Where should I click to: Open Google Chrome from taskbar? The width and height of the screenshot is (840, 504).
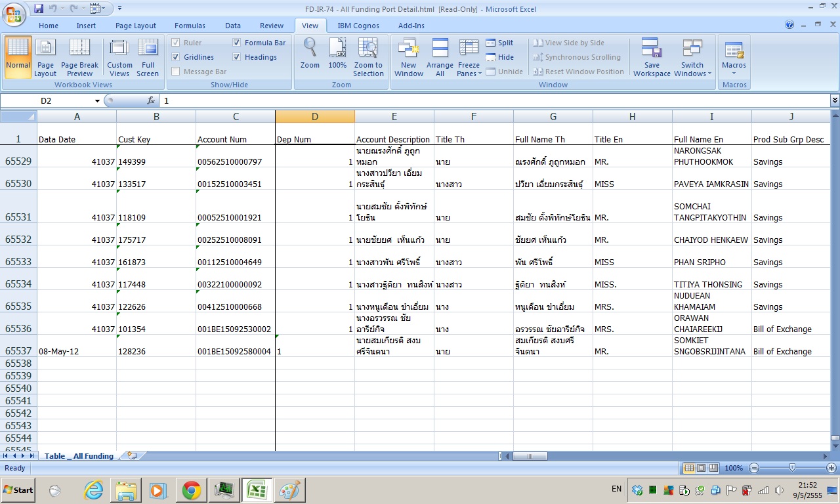192,490
